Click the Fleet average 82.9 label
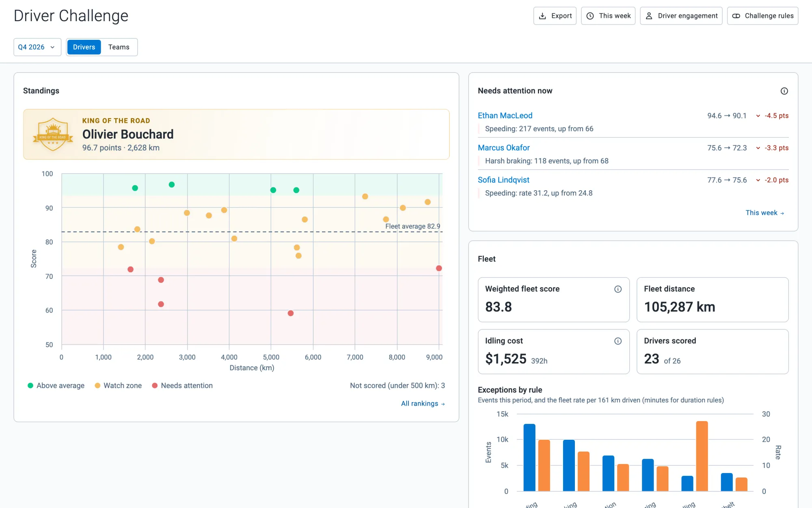812x508 pixels. [x=412, y=226]
